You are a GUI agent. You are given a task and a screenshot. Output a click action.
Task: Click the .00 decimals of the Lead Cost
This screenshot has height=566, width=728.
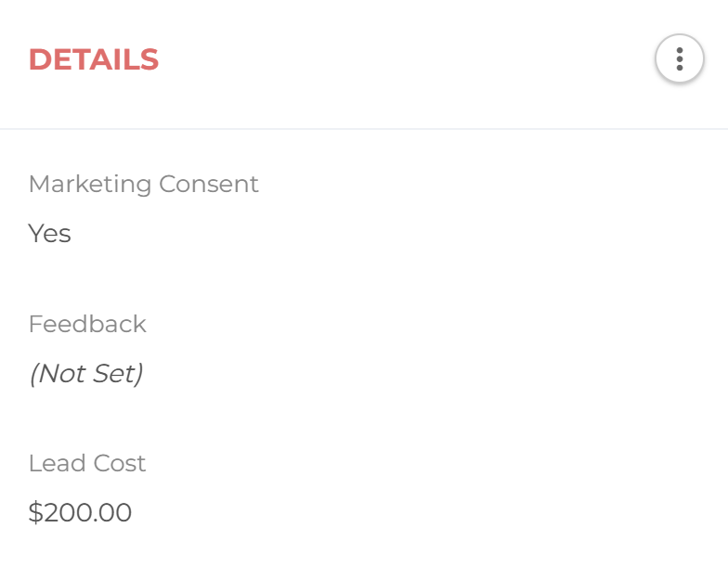pyautogui.click(x=113, y=512)
